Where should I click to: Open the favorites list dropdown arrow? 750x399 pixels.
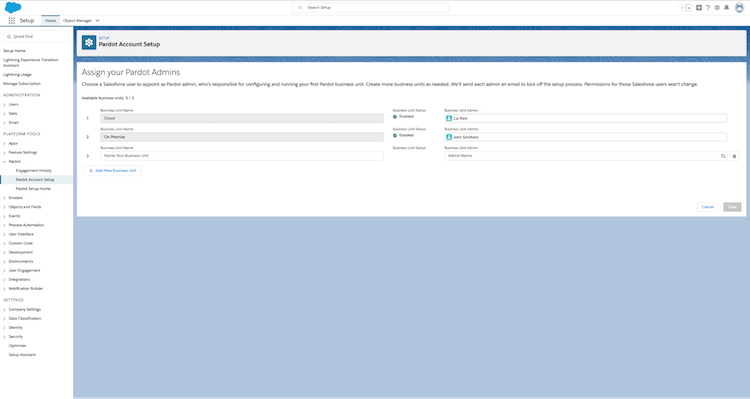pyautogui.click(x=689, y=8)
